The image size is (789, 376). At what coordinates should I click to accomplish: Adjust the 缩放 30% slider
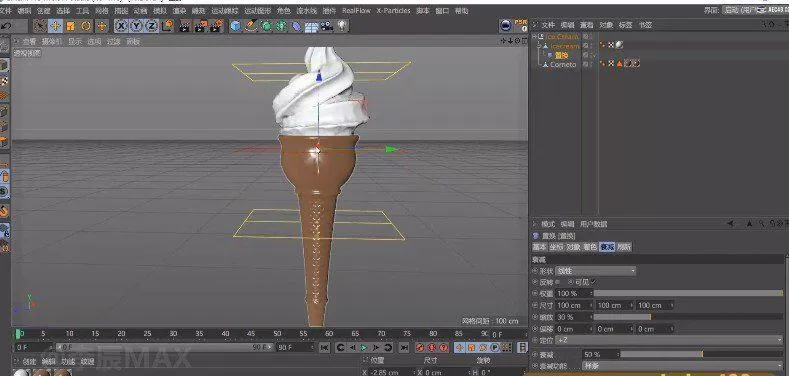coord(688,317)
